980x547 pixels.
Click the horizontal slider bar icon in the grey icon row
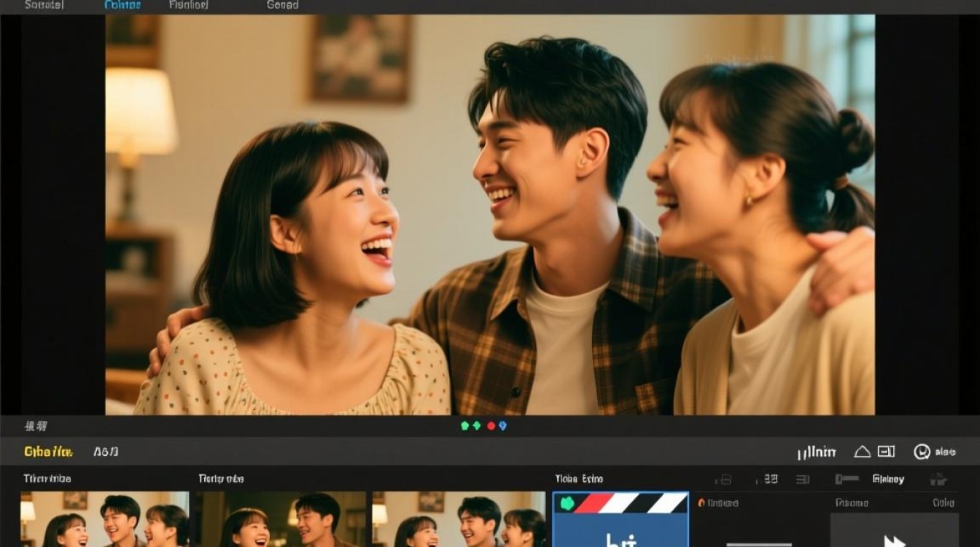(847, 479)
